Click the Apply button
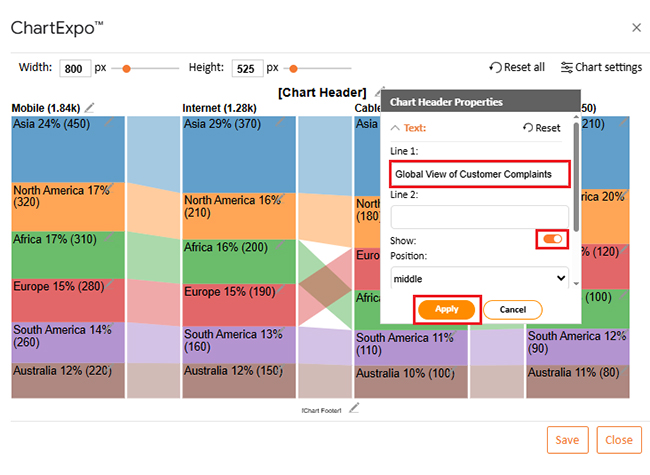The image size is (650, 475). pyautogui.click(x=447, y=309)
